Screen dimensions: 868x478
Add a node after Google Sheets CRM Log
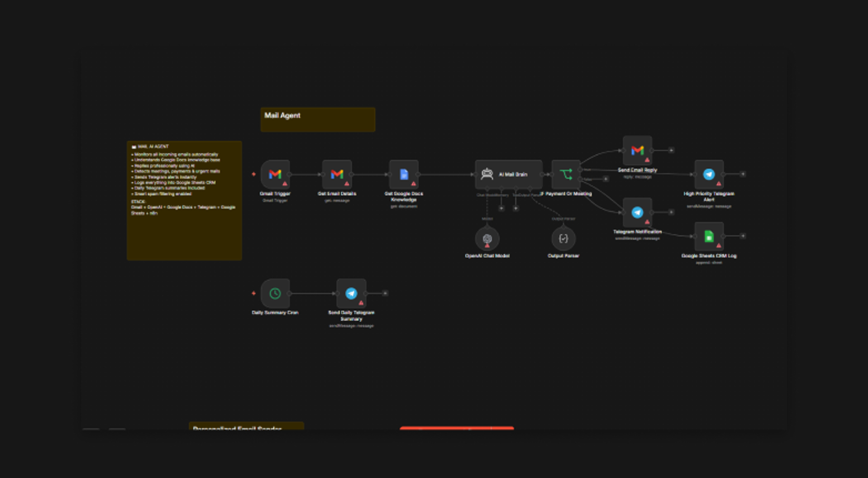point(743,236)
